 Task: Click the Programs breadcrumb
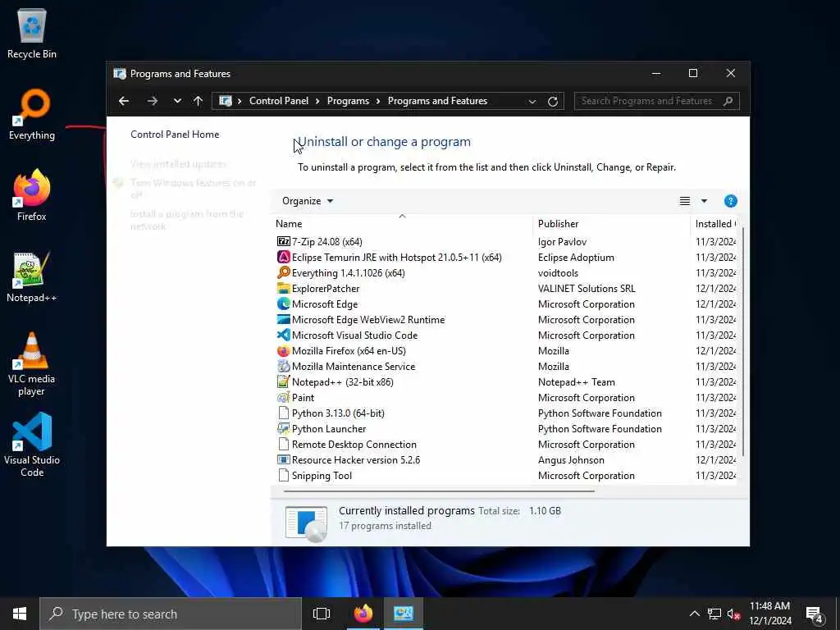click(348, 101)
